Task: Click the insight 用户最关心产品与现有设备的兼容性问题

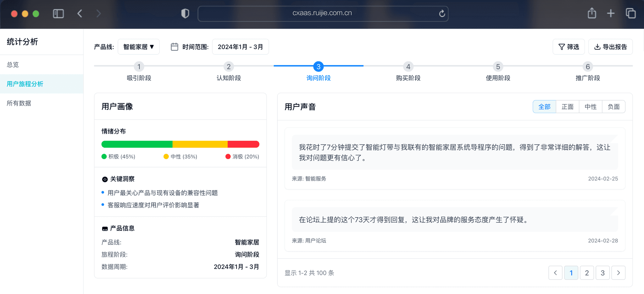Action: click(x=163, y=193)
